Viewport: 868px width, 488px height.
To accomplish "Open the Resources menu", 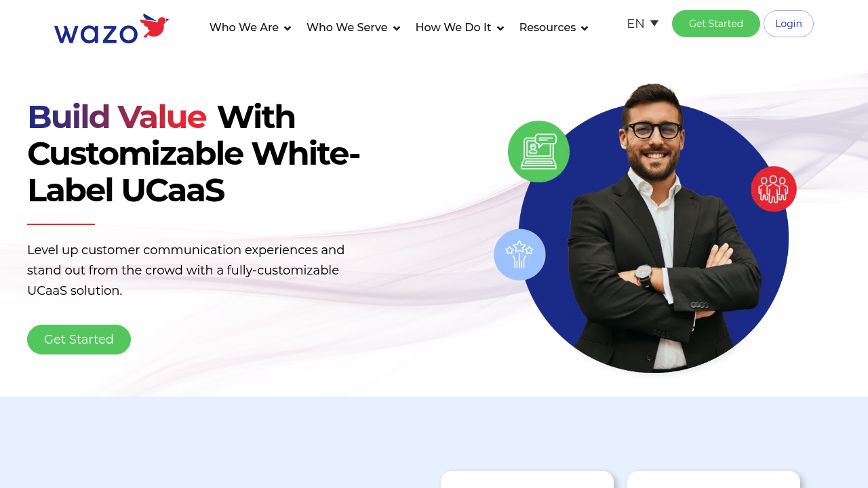I will pos(553,28).
